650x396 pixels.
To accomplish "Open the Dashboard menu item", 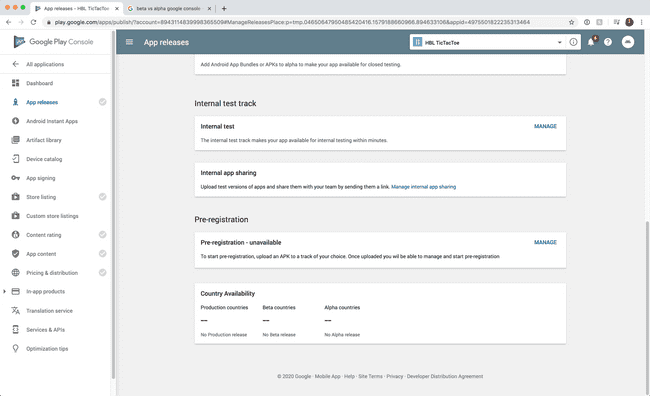I will tap(39, 83).
